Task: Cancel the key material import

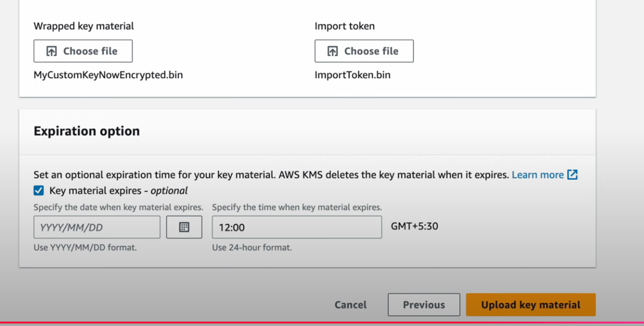Action: click(x=350, y=305)
